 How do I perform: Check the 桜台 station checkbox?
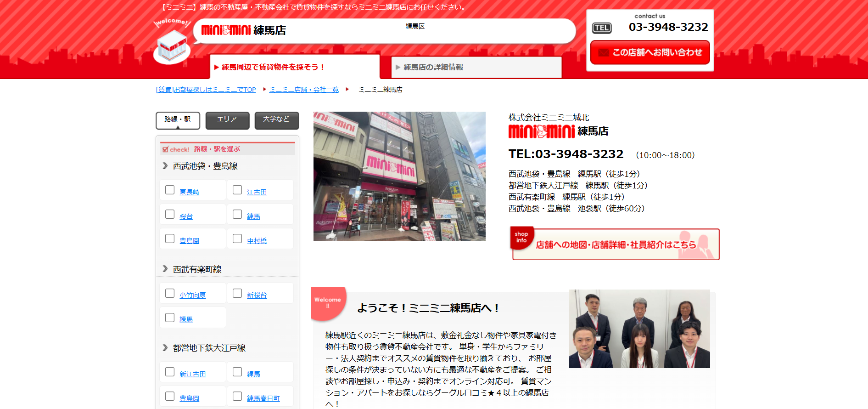(170, 214)
